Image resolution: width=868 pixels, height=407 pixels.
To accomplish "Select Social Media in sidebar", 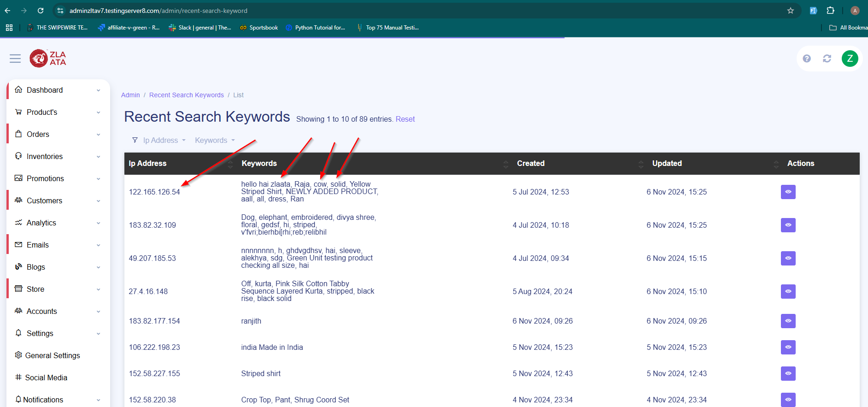I will coord(46,378).
